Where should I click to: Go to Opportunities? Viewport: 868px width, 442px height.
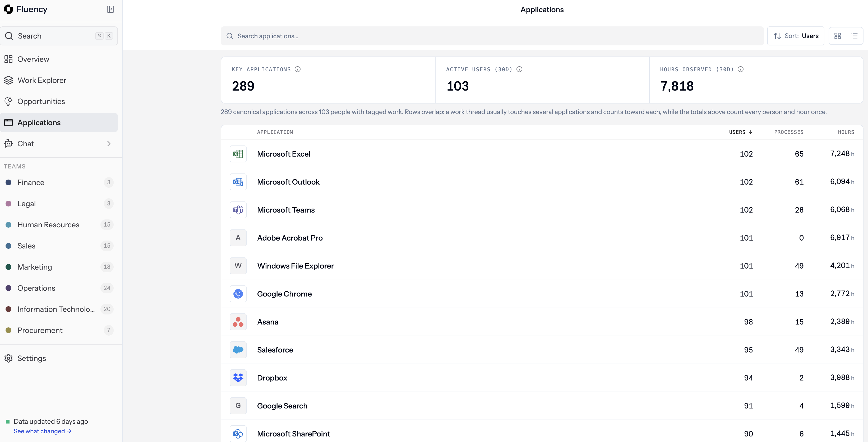click(59, 101)
